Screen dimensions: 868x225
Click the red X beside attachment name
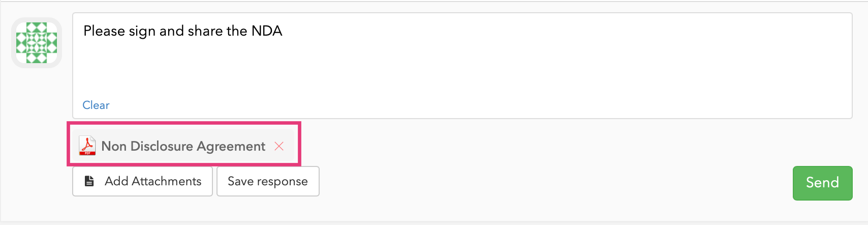[x=279, y=146]
